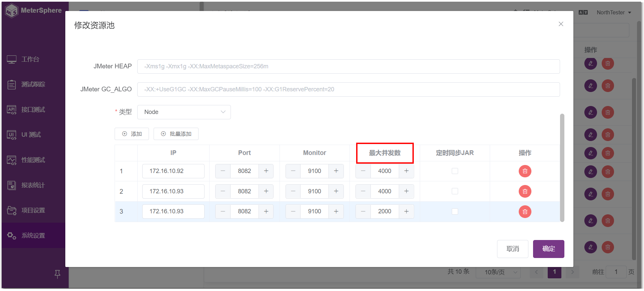
Task: Switch language with the translate icon
Action: [x=583, y=12]
